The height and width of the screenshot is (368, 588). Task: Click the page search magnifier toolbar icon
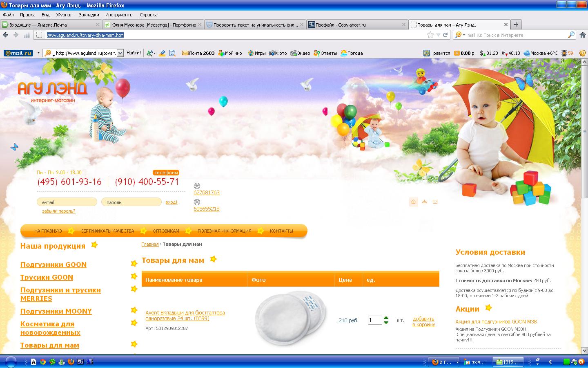[173, 53]
